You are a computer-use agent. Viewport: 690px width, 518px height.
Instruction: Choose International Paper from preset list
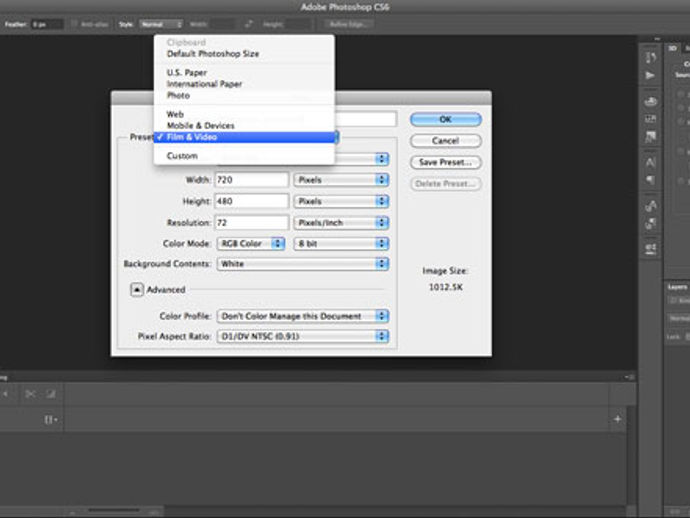[x=244, y=84]
